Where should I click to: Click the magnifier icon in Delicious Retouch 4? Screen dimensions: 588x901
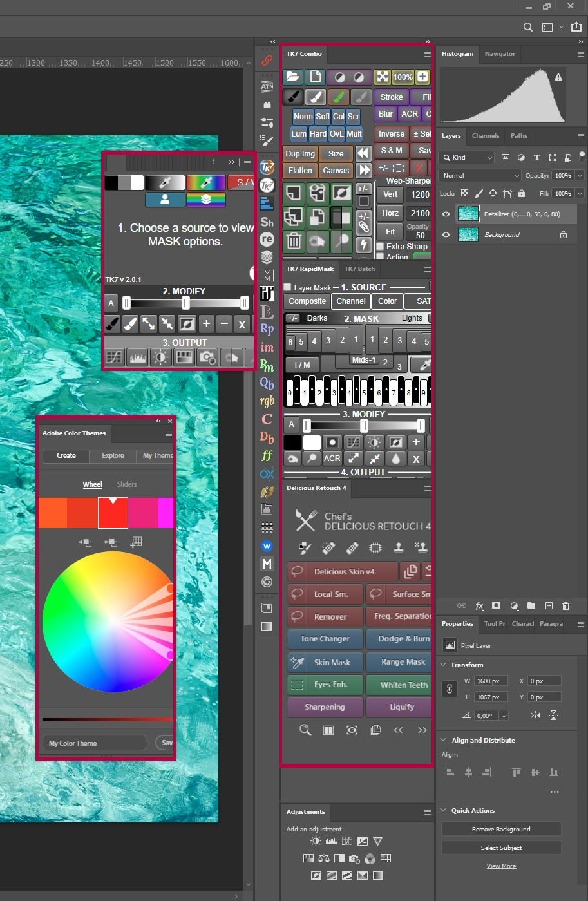pos(305,730)
